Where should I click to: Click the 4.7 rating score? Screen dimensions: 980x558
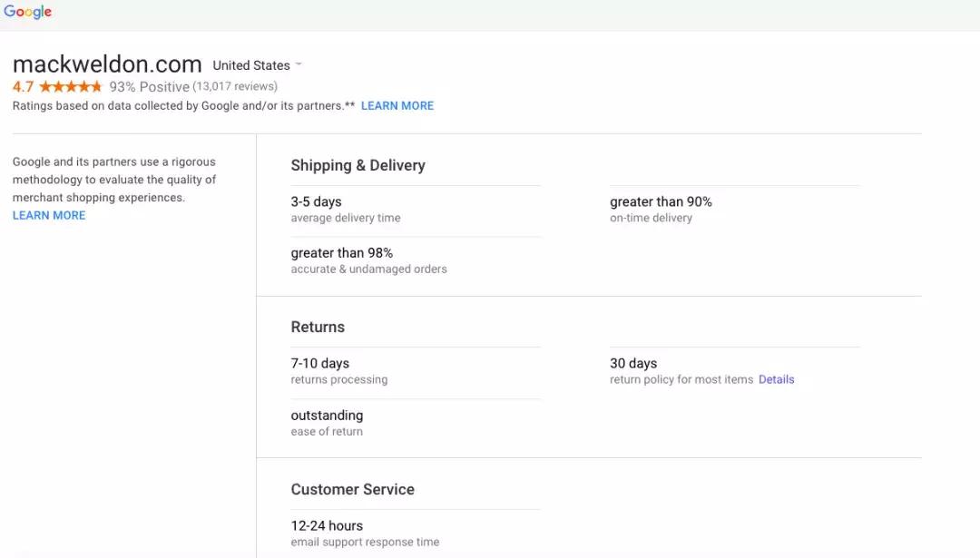click(23, 87)
